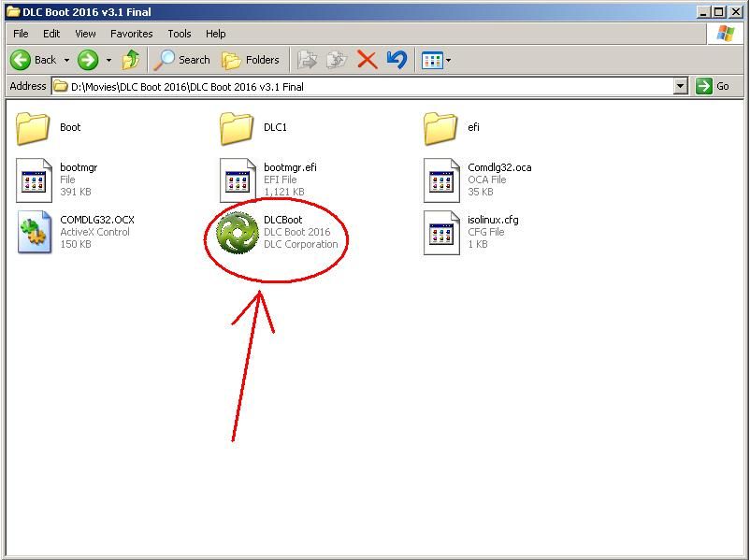Open the DLCBoot application icon

pyautogui.click(x=238, y=233)
